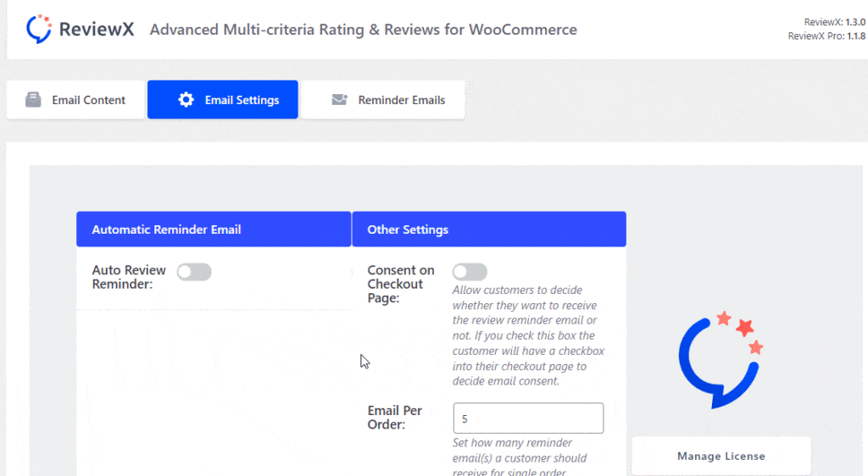
Task: Click the 'Set how many reminder' help text
Action: pos(520,457)
